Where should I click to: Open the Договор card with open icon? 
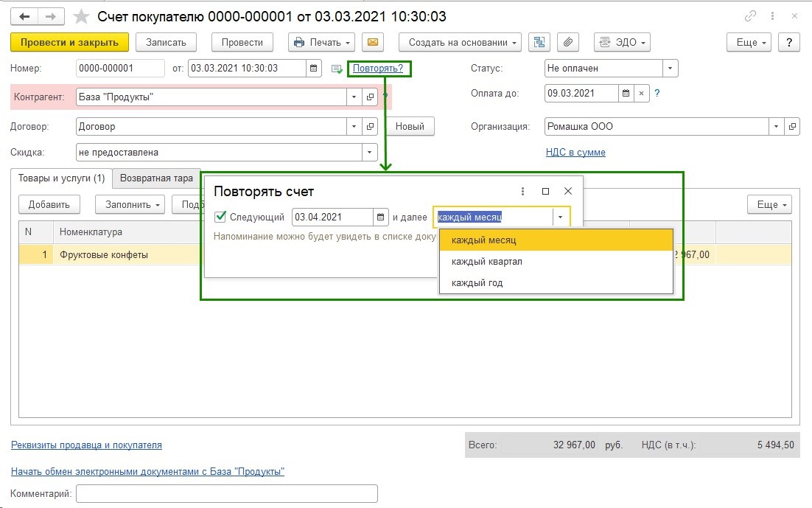coord(370,127)
